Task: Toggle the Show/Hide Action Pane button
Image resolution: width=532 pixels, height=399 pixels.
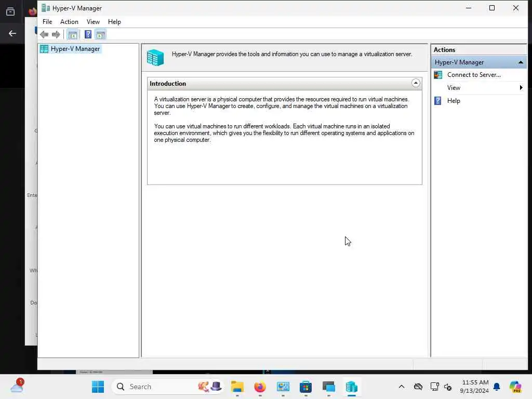Action: (x=100, y=34)
